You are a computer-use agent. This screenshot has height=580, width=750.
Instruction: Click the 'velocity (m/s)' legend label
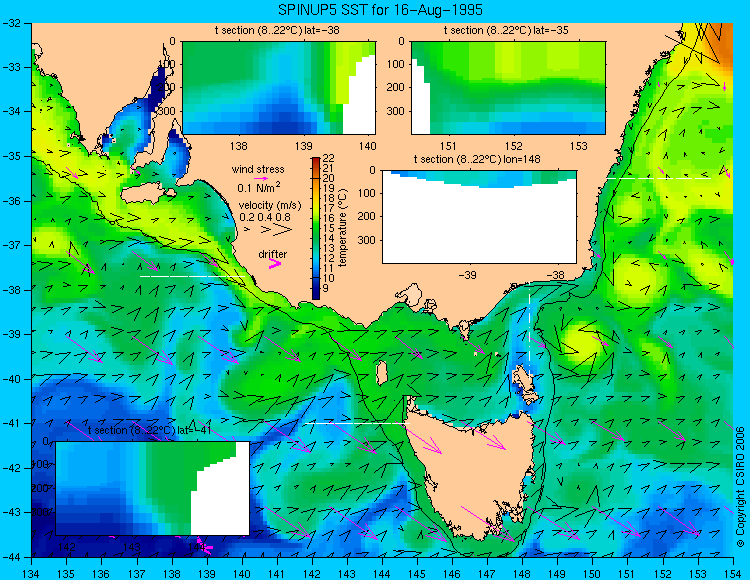[x=270, y=206]
